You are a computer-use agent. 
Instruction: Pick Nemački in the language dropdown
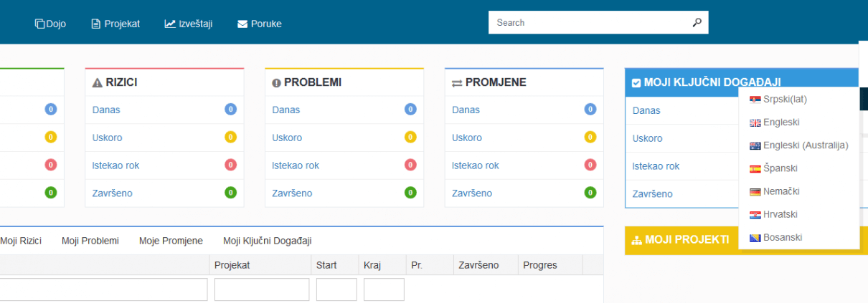click(780, 191)
